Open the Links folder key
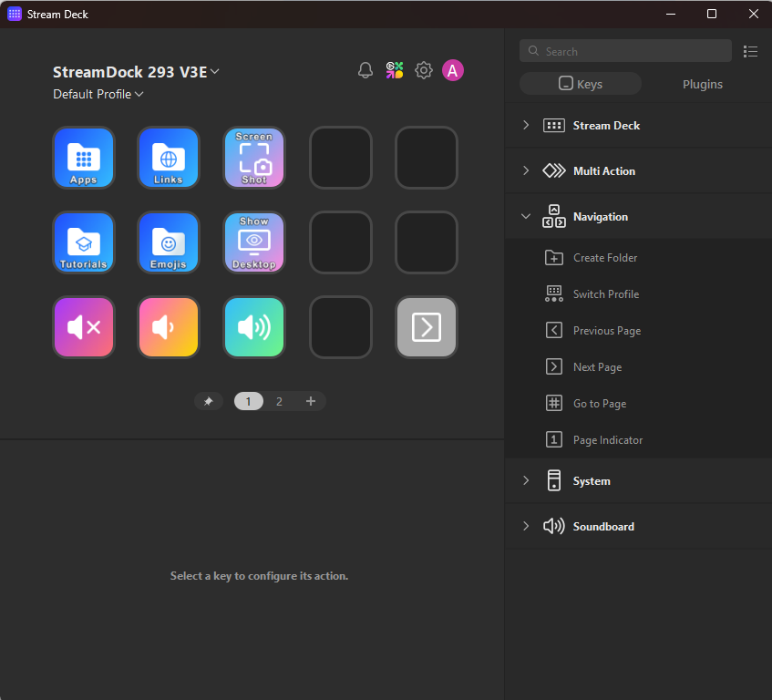The image size is (772, 700). 169,158
